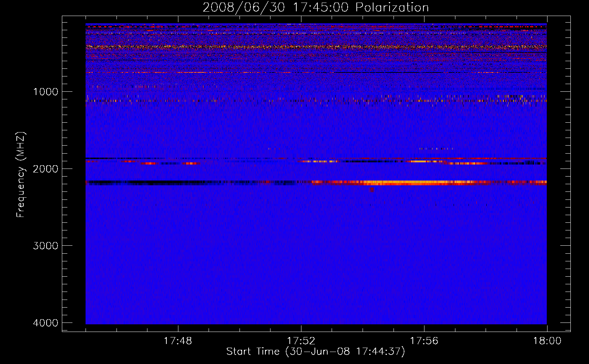Click the 2000 frequency tick label

46,169
